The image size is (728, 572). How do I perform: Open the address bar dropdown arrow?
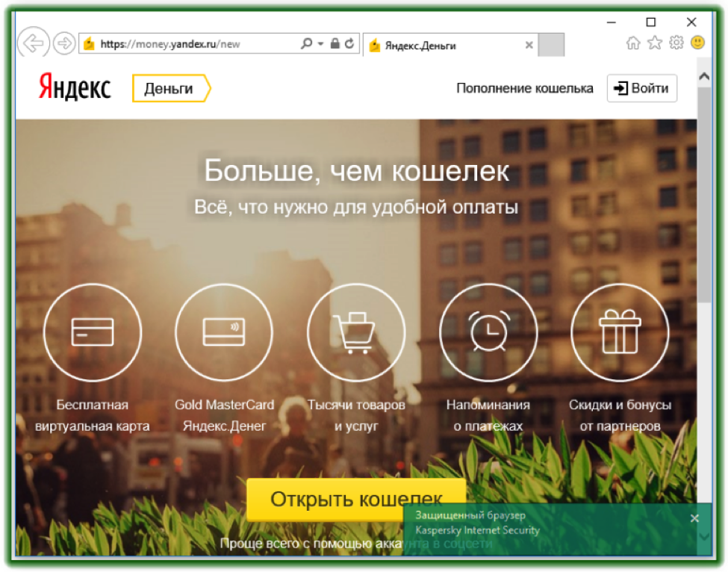coord(321,44)
